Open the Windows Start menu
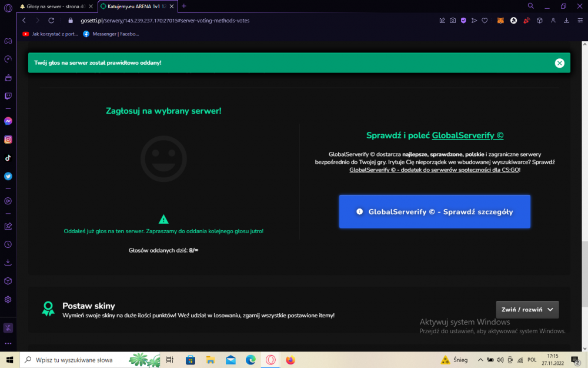 tap(9, 360)
